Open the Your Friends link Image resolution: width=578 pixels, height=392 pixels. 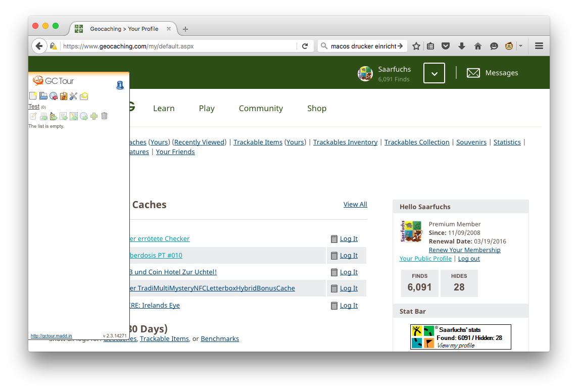click(175, 152)
